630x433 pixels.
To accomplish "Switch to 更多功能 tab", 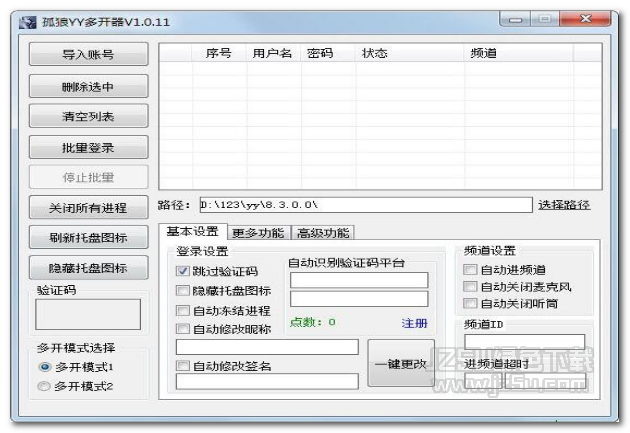I will 258,233.
